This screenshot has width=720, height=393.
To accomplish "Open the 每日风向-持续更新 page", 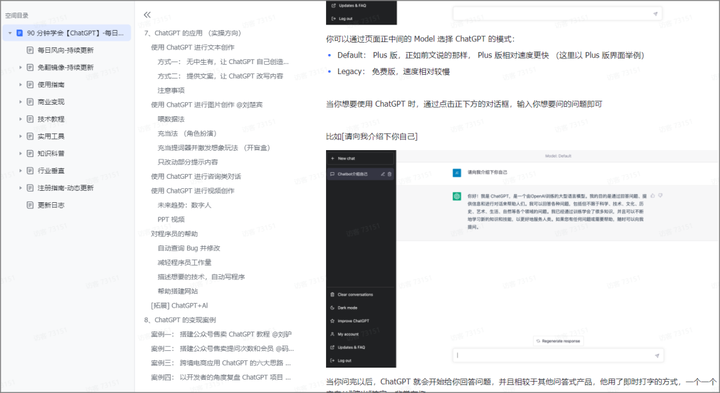I will tap(66, 50).
